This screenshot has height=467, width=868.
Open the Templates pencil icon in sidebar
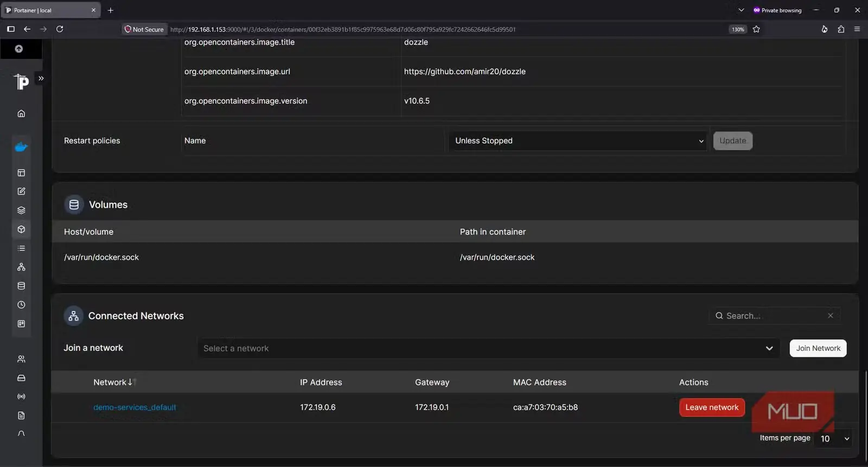[x=21, y=191]
